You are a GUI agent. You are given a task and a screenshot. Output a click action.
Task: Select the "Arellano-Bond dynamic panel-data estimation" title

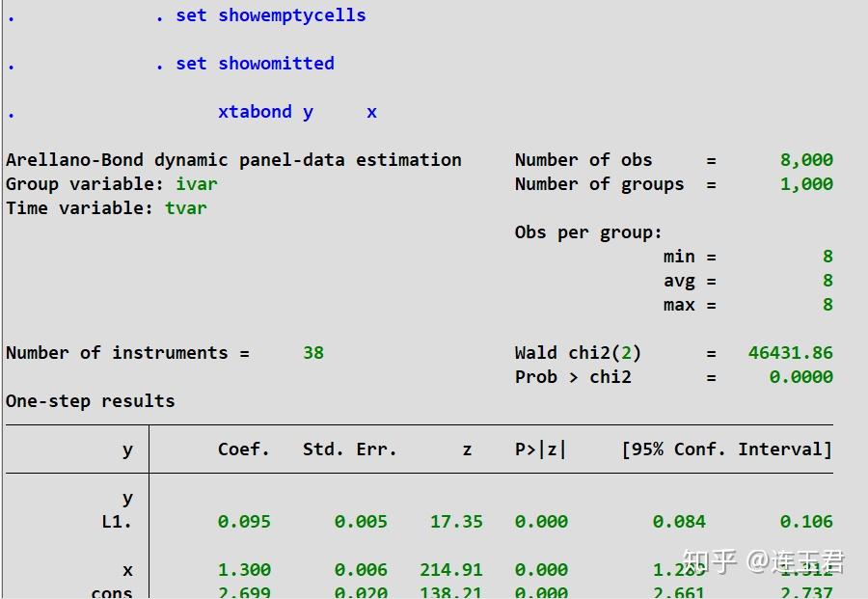231,159
